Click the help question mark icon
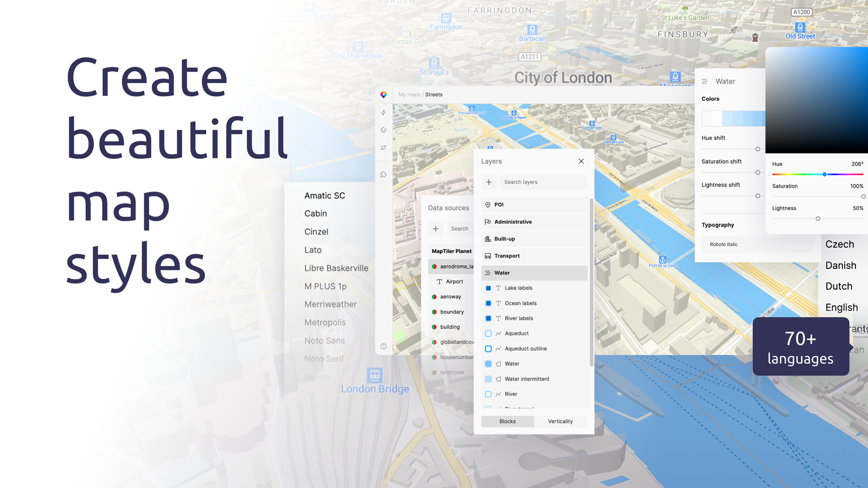Viewport: 868px width, 488px height. coord(384,346)
